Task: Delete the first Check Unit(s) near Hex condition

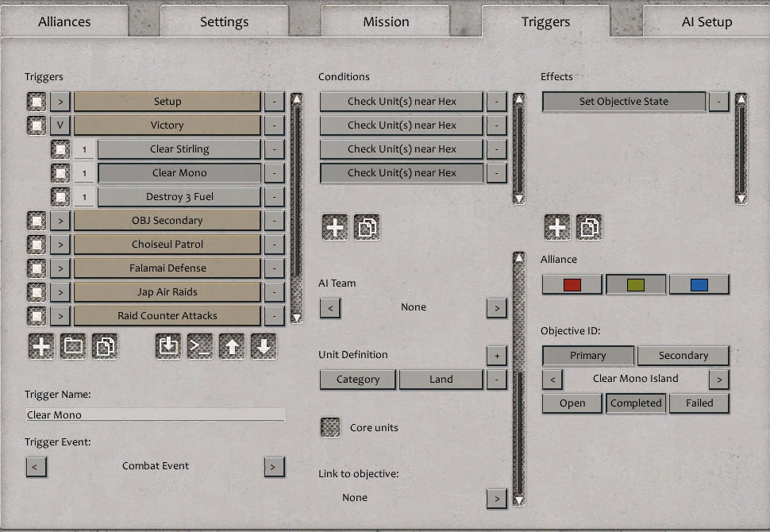Action: (497, 102)
